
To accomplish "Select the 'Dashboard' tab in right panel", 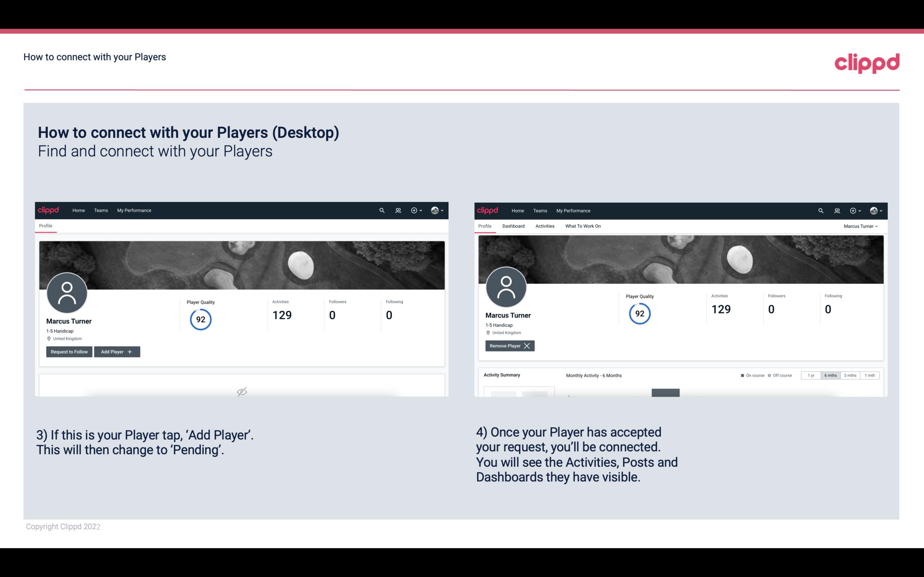I will coord(513,226).
